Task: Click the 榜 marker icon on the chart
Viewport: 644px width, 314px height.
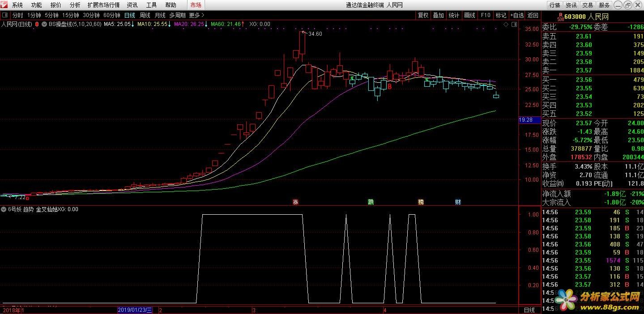Action: click(x=421, y=202)
